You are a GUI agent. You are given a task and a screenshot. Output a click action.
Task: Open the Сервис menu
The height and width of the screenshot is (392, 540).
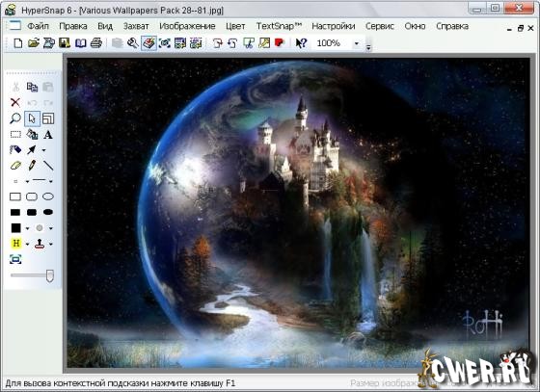click(380, 26)
